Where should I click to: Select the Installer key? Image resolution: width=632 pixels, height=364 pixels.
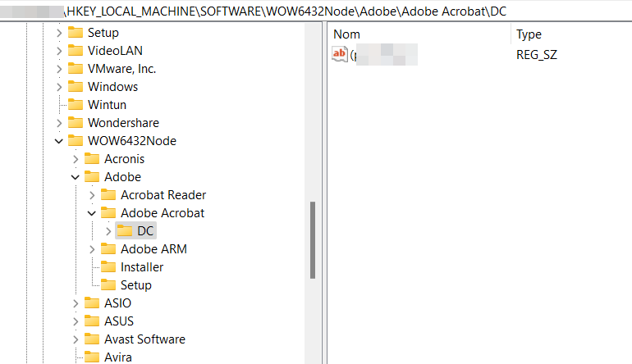(142, 267)
